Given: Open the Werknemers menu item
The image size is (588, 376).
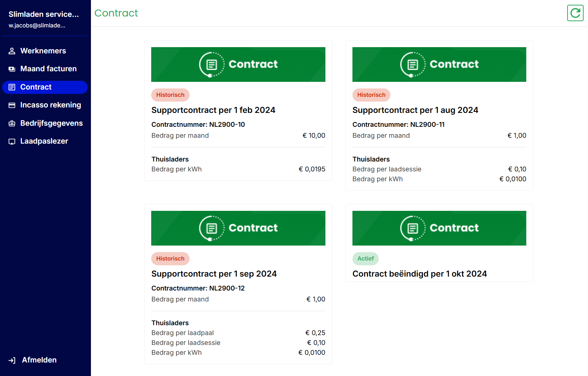Looking at the screenshot, I should pyautogui.click(x=43, y=51).
